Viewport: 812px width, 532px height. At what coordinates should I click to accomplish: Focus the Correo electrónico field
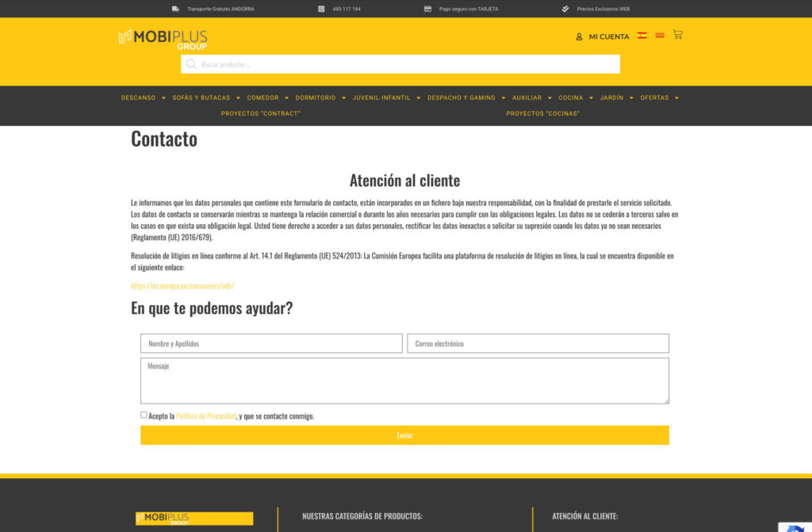[538, 343]
